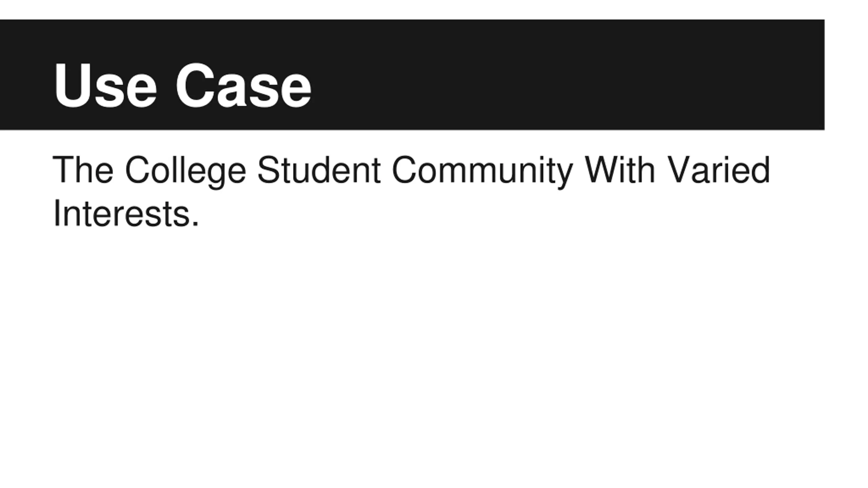Screen dimensions: 868x488
Task: Click the "Use Case" slide title
Action: tap(182, 85)
